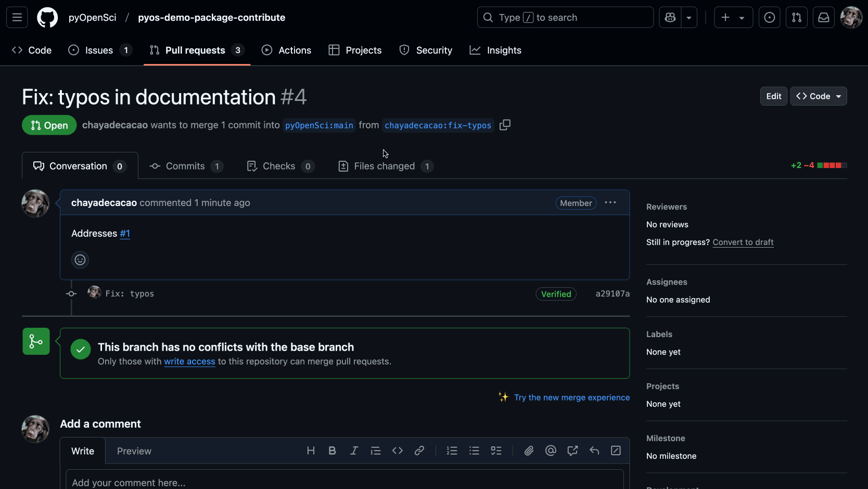Mention a user with @ icon
Viewport: 868px width, 489px height.
point(551,451)
